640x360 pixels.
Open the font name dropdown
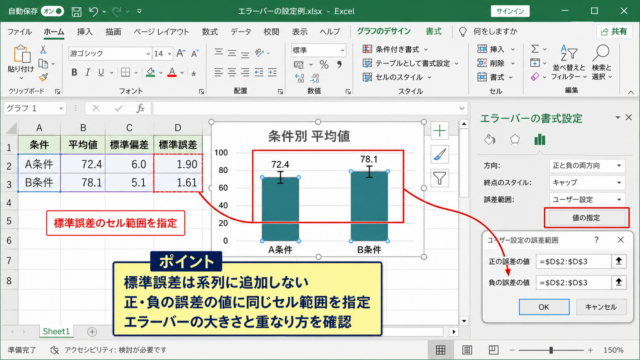click(148, 53)
